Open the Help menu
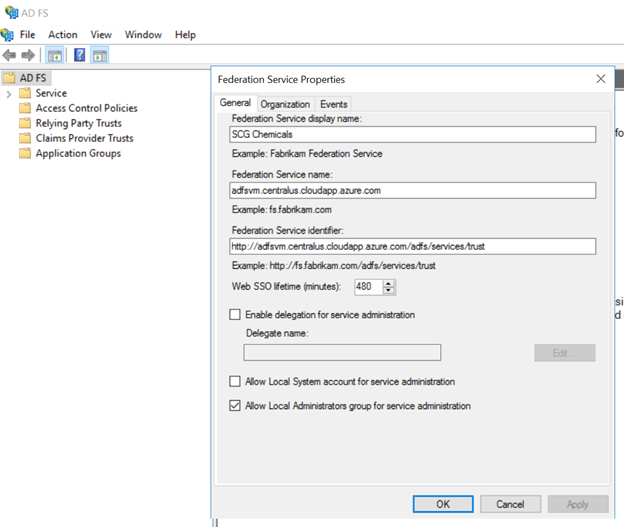The height and width of the screenshot is (527, 624). coord(185,35)
